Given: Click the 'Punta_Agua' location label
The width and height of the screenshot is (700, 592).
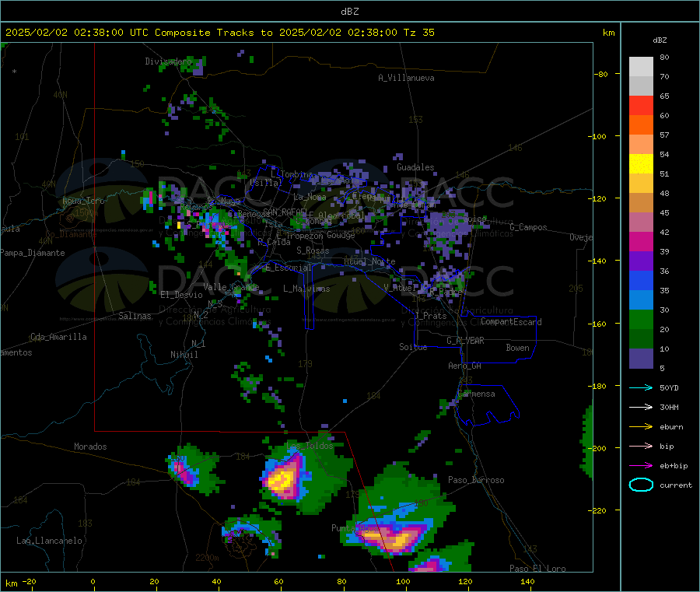Looking at the screenshot, I should coord(355,528).
